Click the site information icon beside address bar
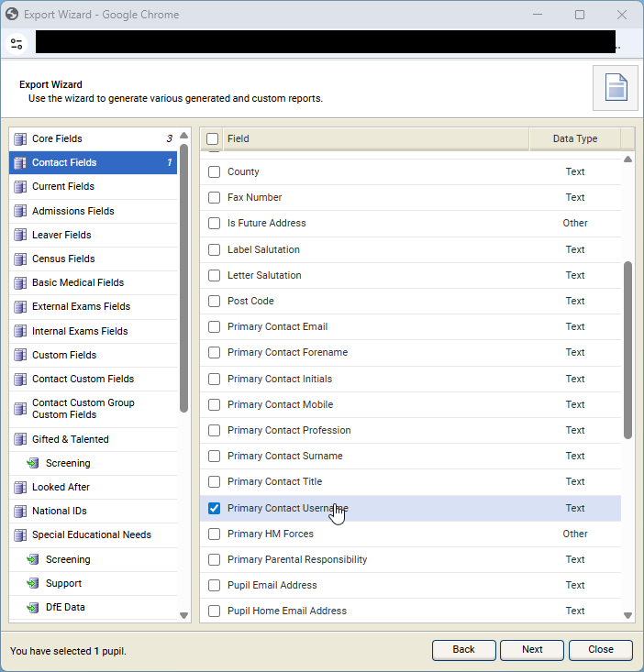Image resolution: width=644 pixels, height=672 pixels. (17, 43)
